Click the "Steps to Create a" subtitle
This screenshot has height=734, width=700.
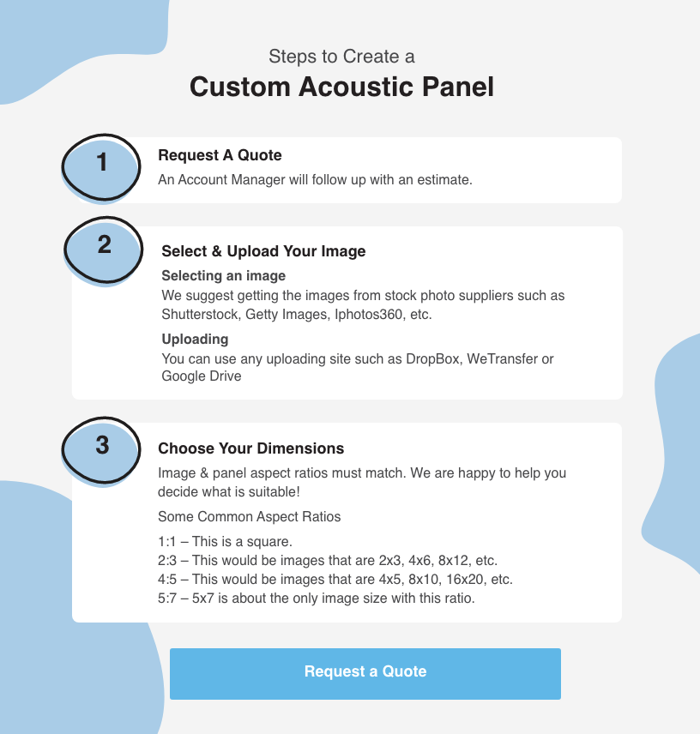341,57
